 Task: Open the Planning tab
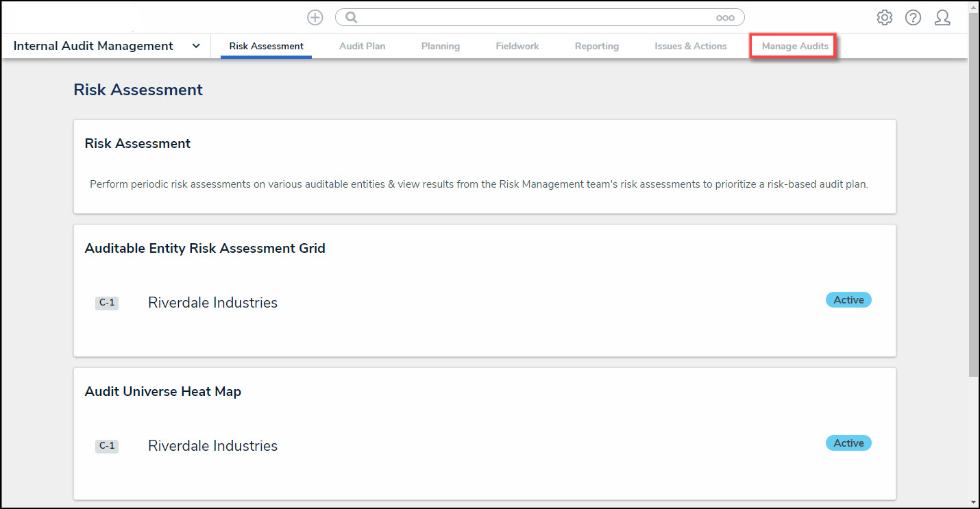(x=440, y=46)
